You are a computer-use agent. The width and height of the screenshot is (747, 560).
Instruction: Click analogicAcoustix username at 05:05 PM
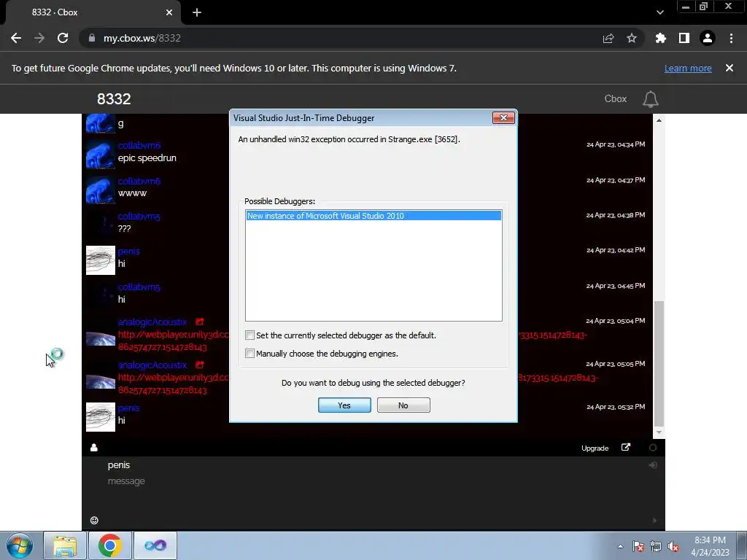pos(152,365)
